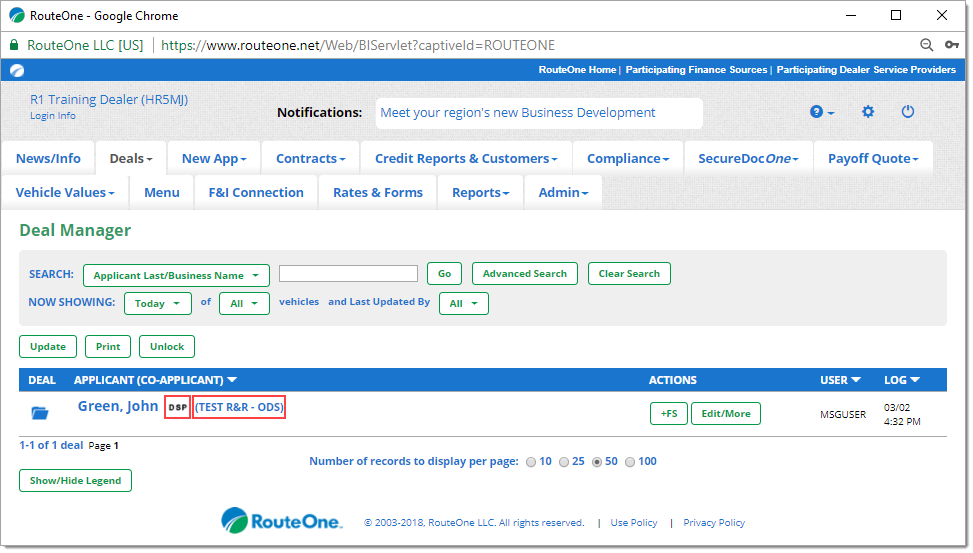The width and height of the screenshot is (973, 553).
Task: Open the Privacy Policy footer link
Action: 714,523
